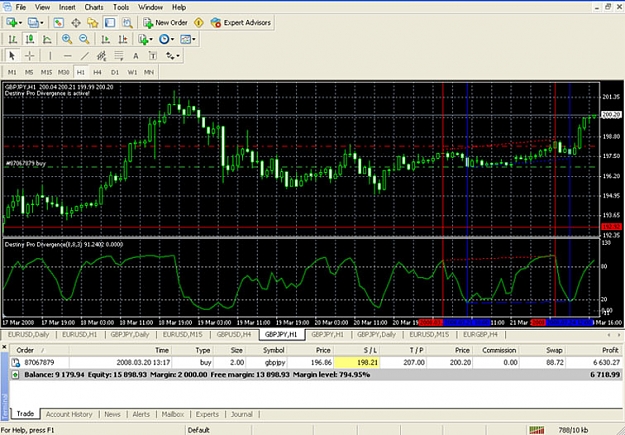
Task: Select the equidistant channel tool
Action: 102,56
